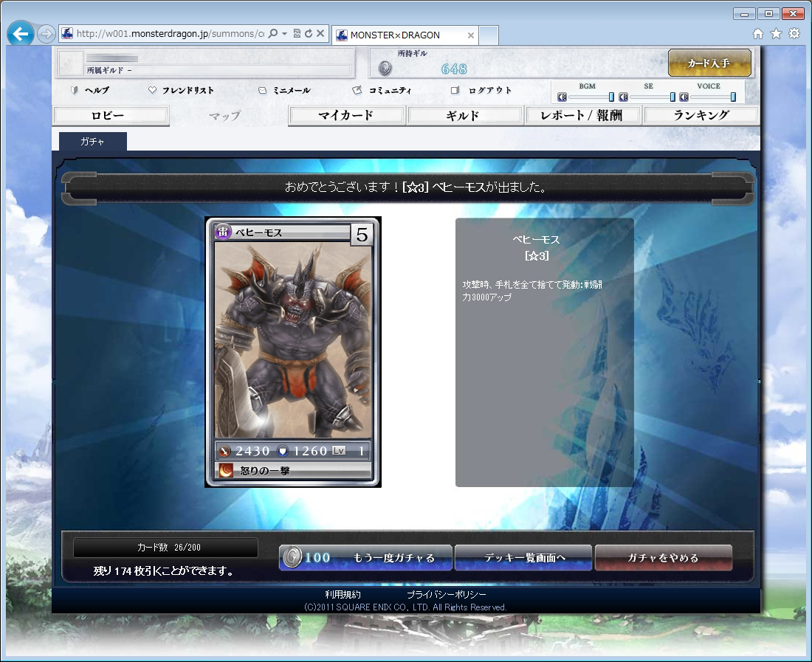Screen dimensions: 812x662
Task: Open a new blank browser tab
Action: (x=489, y=35)
